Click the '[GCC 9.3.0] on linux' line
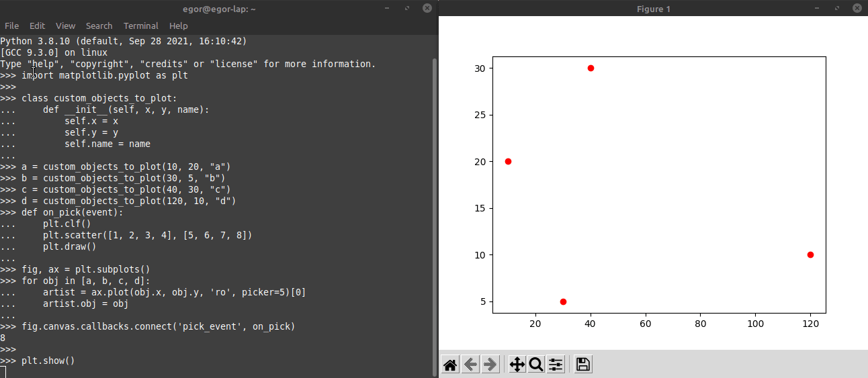 54,52
